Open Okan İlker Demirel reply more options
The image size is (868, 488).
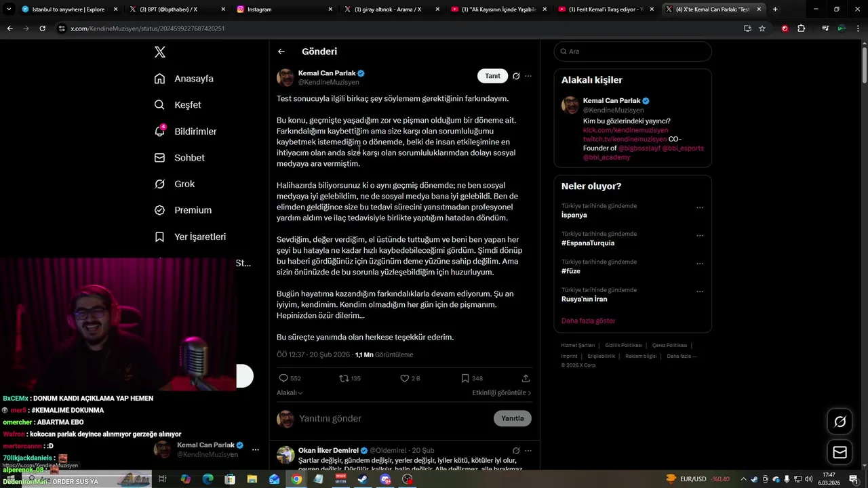pos(528,450)
